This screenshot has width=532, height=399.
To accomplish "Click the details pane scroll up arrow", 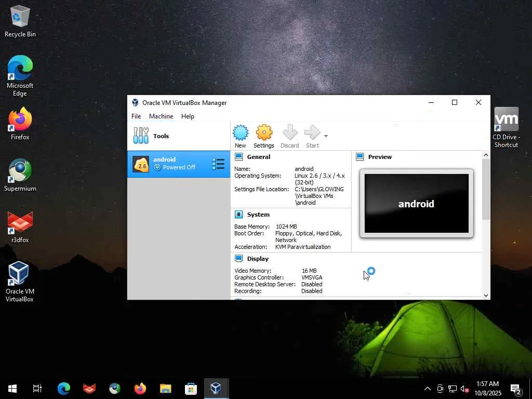I will (x=486, y=155).
